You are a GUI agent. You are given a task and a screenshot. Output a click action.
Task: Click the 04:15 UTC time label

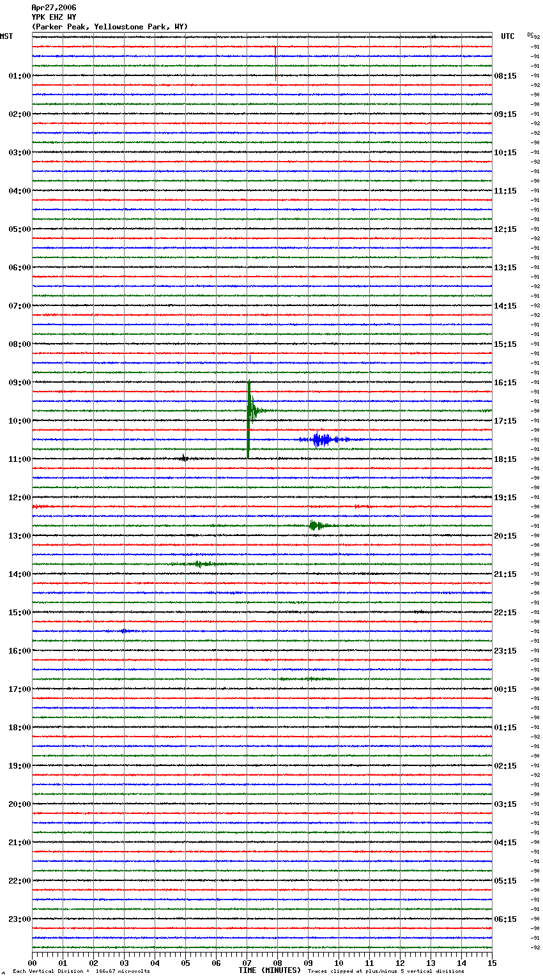(x=505, y=843)
